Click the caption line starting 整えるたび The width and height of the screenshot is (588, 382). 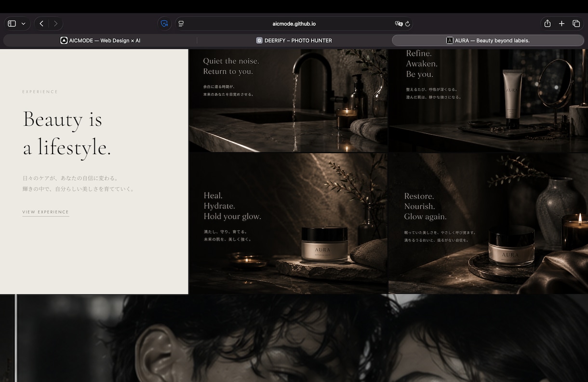coord(432,89)
